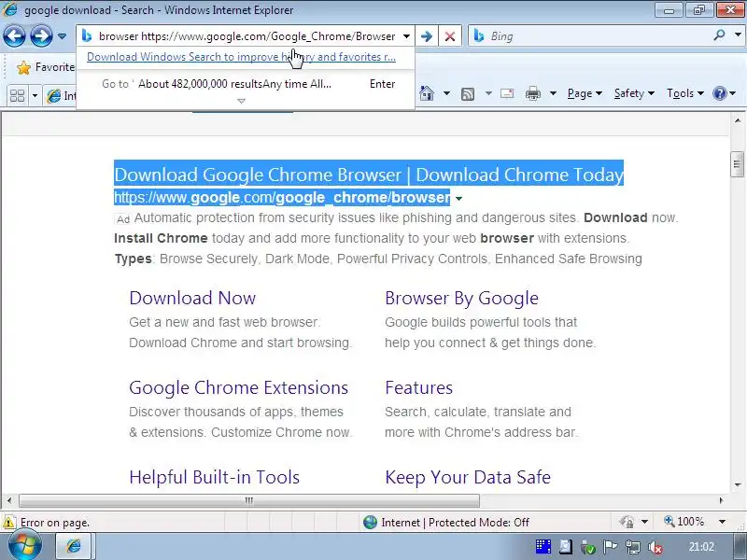
Task: Click Internet Explorer taskbar button
Action: 76,546
